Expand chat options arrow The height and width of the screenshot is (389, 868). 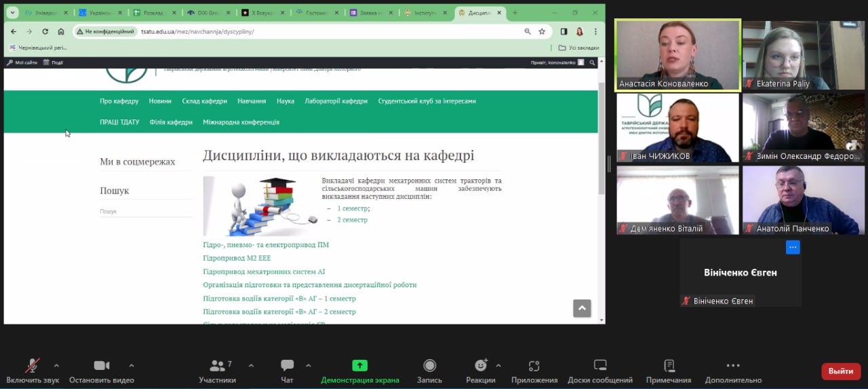point(309,365)
